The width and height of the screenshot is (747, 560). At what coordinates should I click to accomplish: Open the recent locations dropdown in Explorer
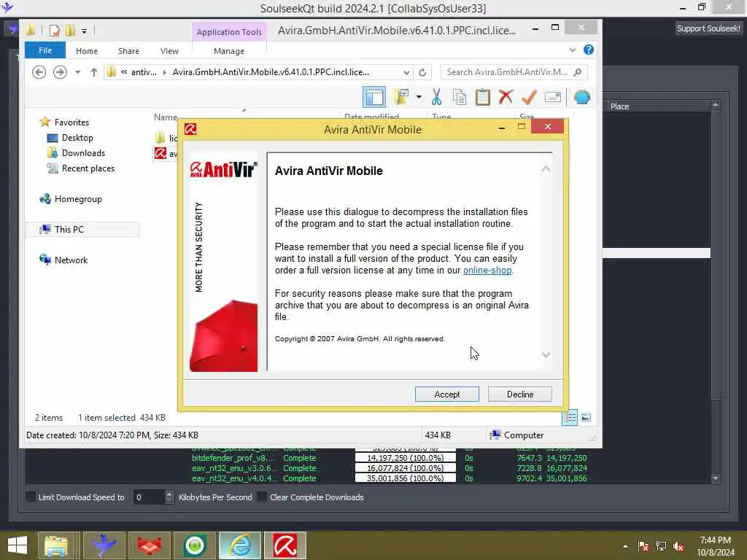pos(77,72)
